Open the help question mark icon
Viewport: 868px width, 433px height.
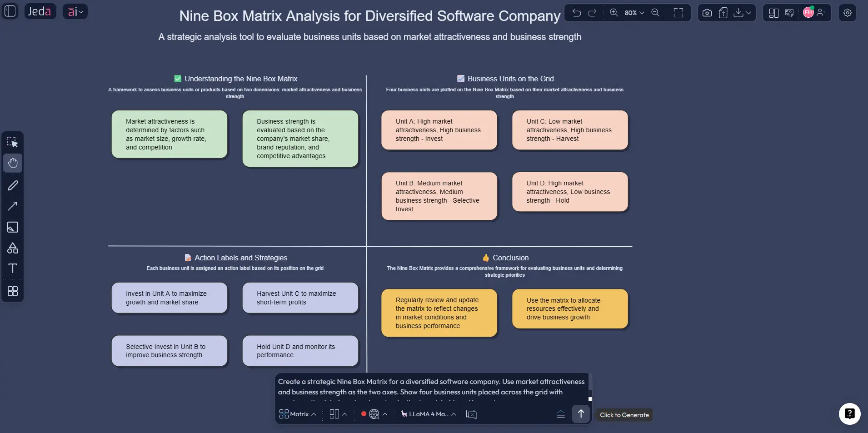[849, 413]
